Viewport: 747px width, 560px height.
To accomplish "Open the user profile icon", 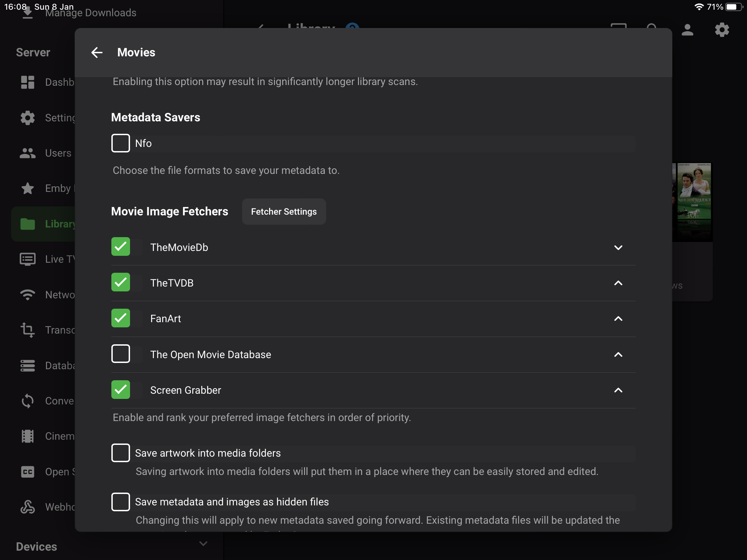I will (687, 30).
